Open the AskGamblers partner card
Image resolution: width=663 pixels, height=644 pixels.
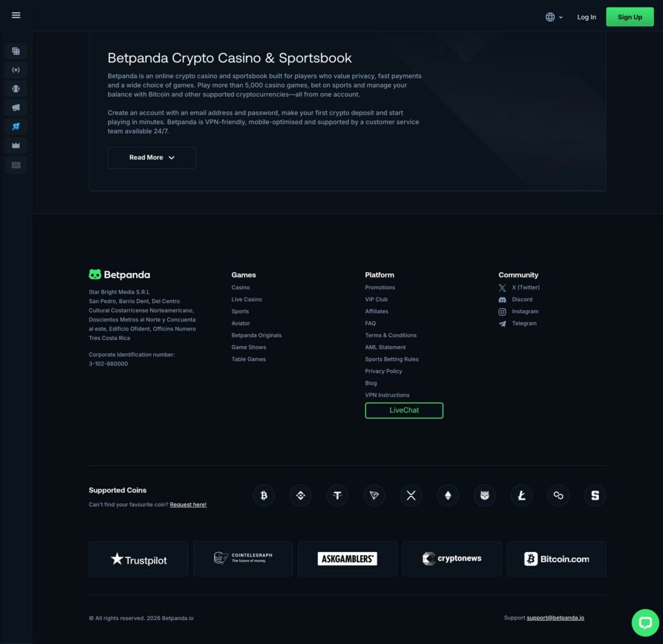(x=348, y=559)
